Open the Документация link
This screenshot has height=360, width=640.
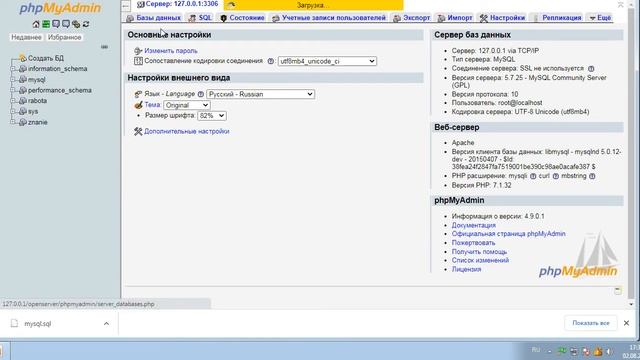pyautogui.click(x=473, y=225)
